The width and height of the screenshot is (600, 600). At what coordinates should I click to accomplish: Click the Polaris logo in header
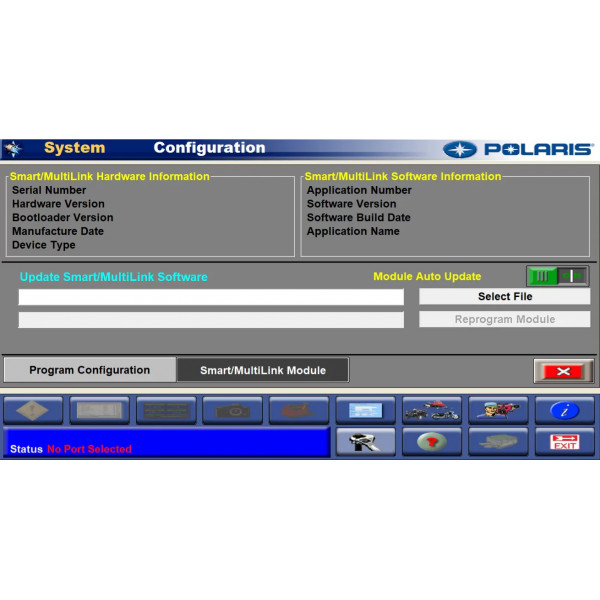518,149
